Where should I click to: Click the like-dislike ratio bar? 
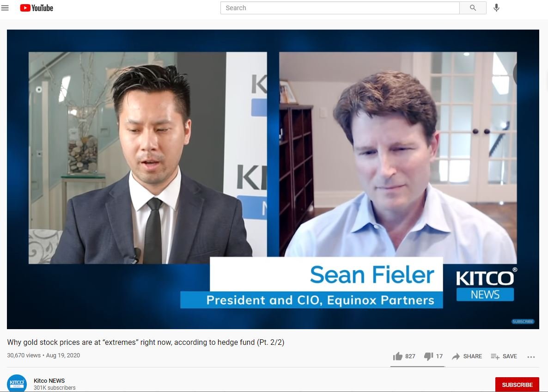pos(418,367)
